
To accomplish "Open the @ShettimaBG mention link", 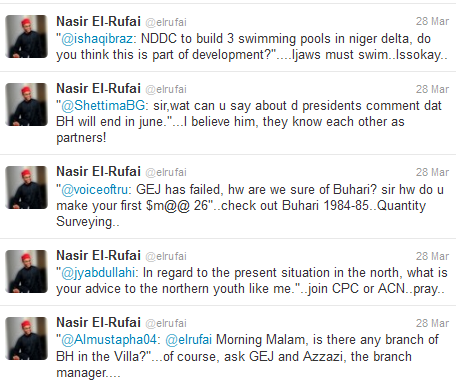I will tap(103, 106).
